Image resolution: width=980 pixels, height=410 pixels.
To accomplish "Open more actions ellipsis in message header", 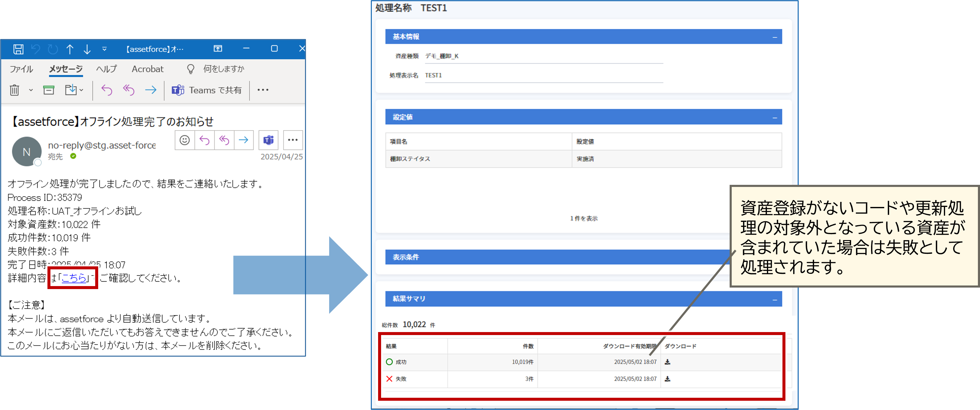I will tap(293, 140).
